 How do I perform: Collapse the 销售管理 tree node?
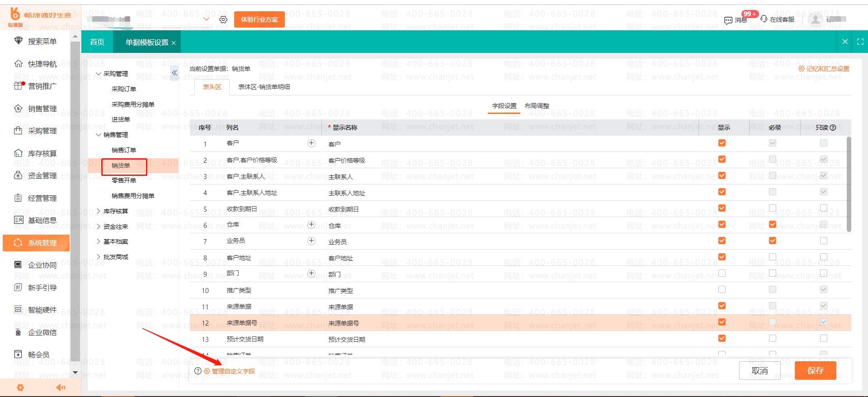[99, 135]
